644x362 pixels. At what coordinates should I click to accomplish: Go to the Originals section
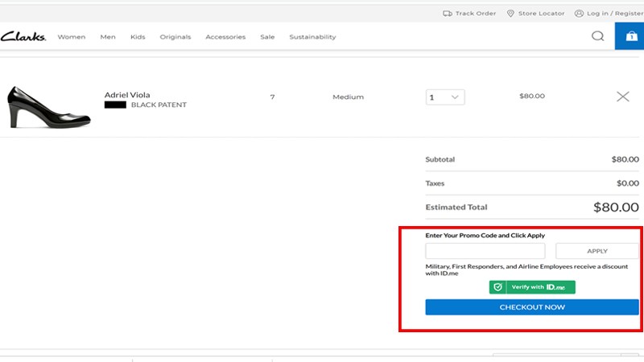click(175, 37)
